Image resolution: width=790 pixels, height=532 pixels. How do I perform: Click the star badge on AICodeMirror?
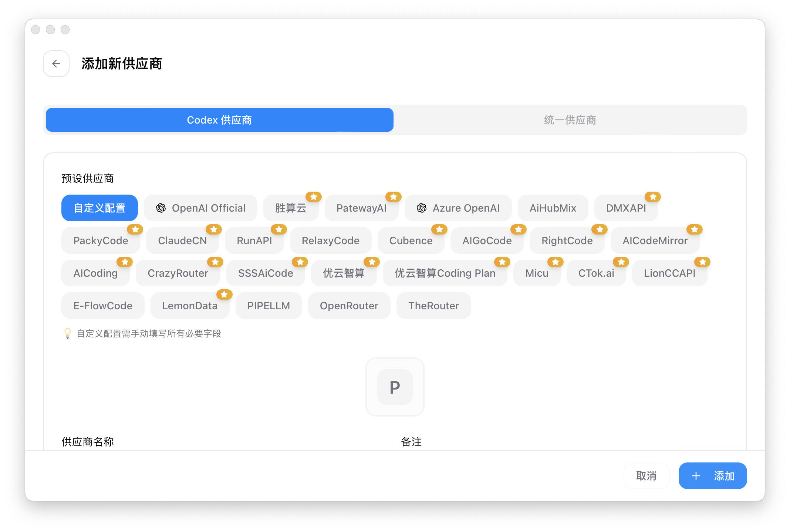pos(695,229)
